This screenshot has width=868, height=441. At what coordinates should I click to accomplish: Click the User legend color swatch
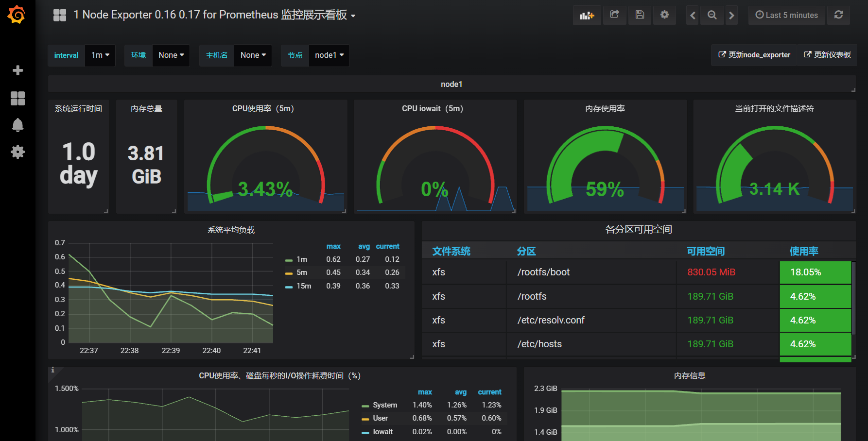click(x=365, y=419)
